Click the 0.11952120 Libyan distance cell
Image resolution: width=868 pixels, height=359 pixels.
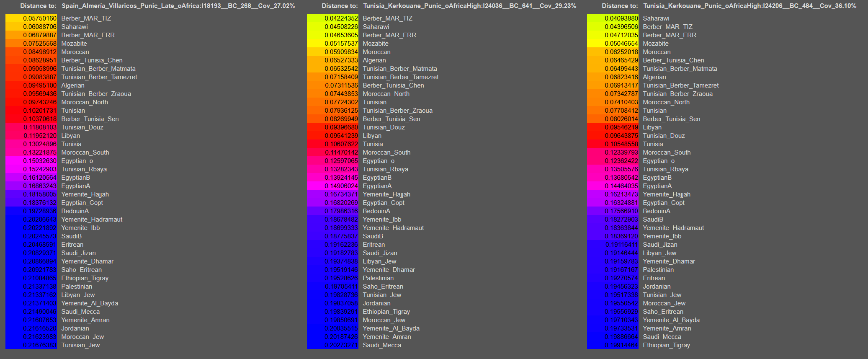coord(31,136)
